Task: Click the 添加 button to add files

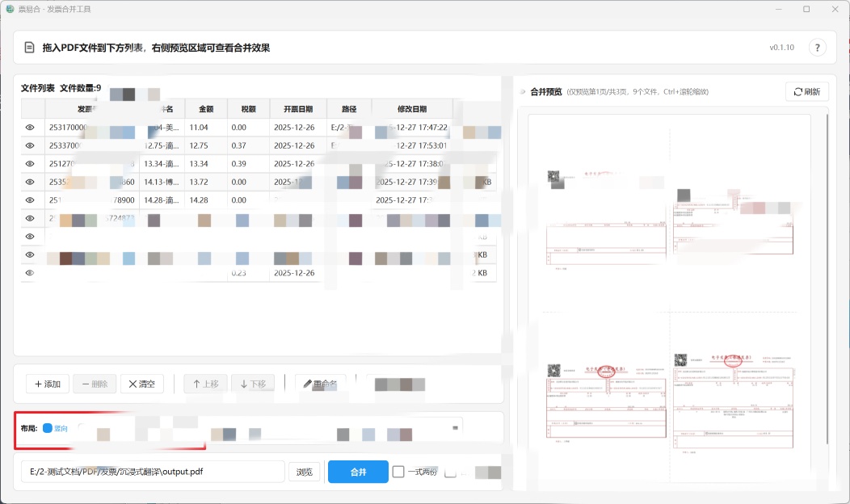Action: pyautogui.click(x=48, y=384)
